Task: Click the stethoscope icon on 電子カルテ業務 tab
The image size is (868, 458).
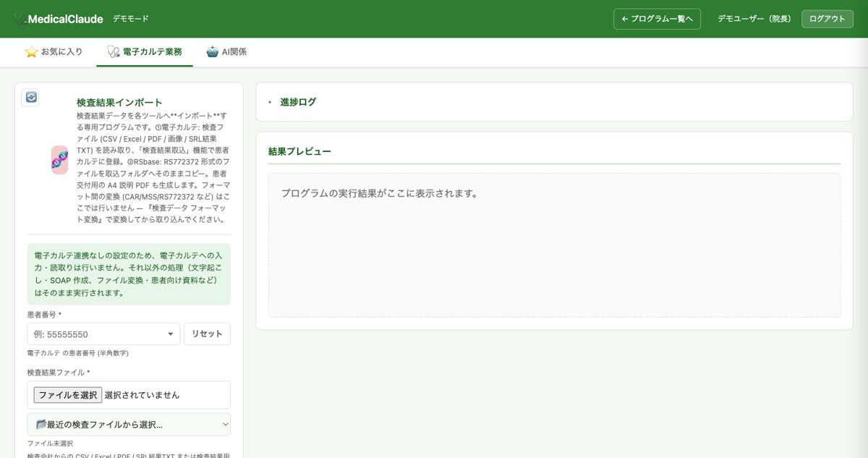Action: click(x=113, y=52)
